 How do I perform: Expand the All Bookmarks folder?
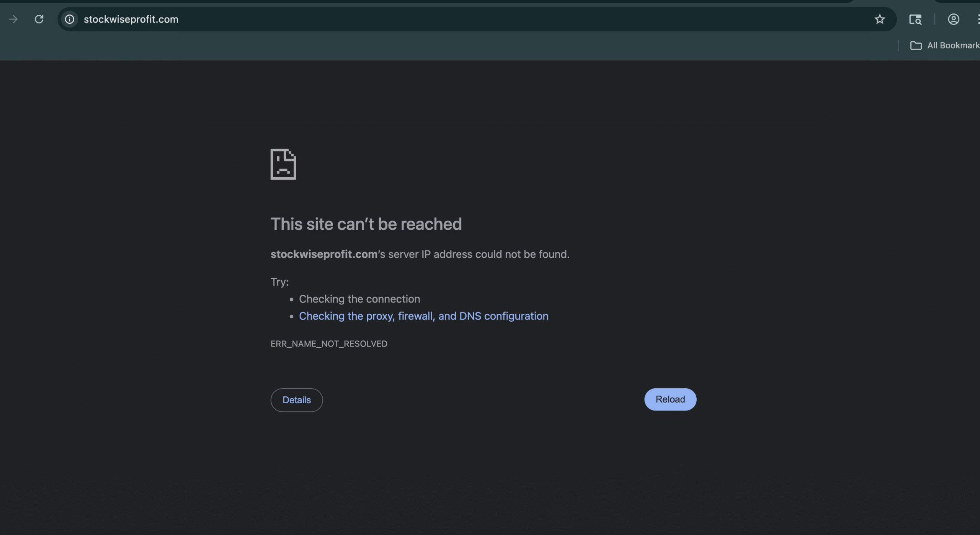944,45
